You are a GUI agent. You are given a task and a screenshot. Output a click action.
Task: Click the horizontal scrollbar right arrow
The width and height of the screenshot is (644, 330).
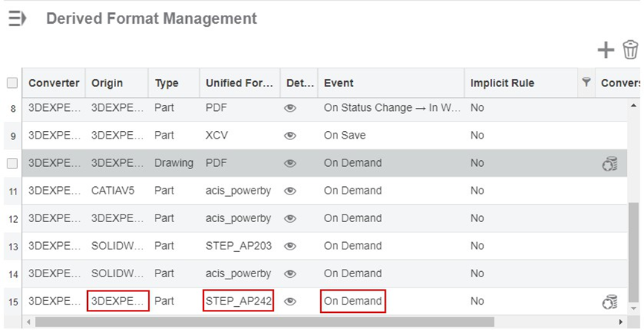click(621, 322)
